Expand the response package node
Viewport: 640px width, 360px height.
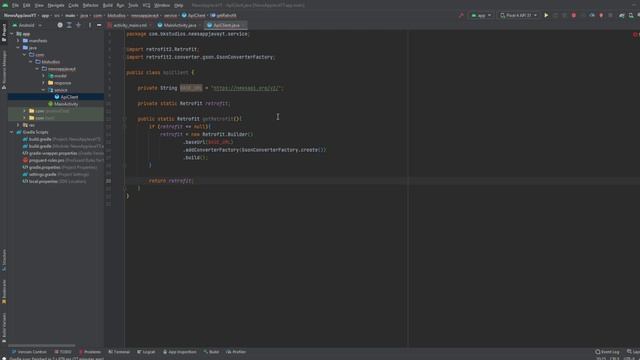43,83
